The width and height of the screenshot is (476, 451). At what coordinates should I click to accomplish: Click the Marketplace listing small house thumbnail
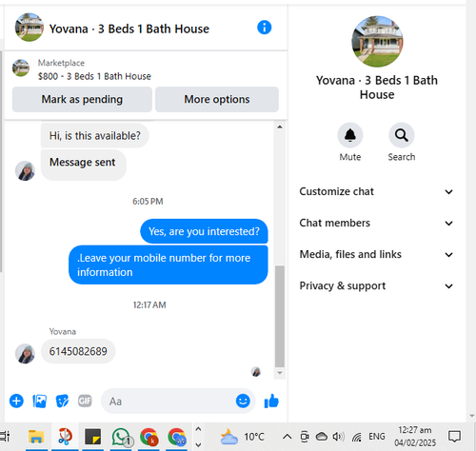point(21,68)
